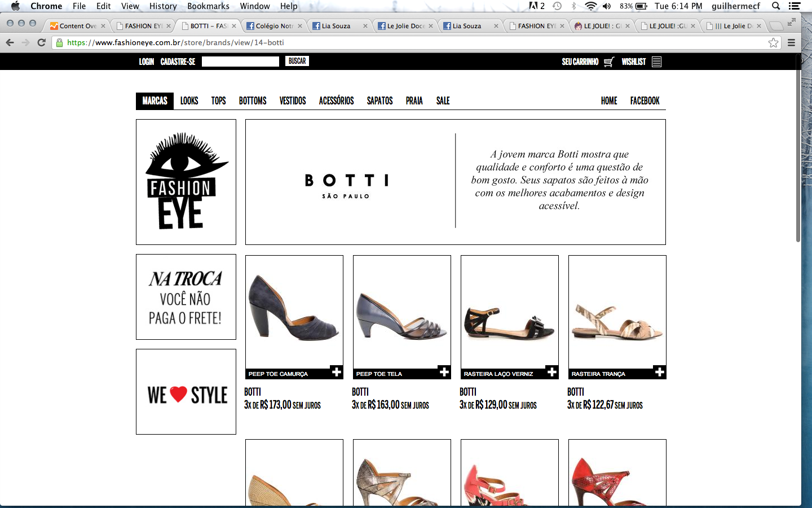Open the TOPS category
812x508 pixels.
point(218,101)
